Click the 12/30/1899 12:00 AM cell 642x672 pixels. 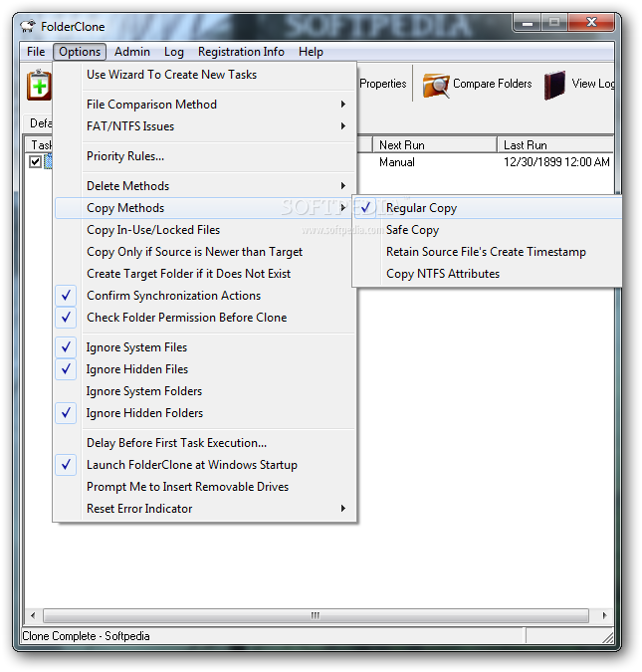(x=556, y=162)
